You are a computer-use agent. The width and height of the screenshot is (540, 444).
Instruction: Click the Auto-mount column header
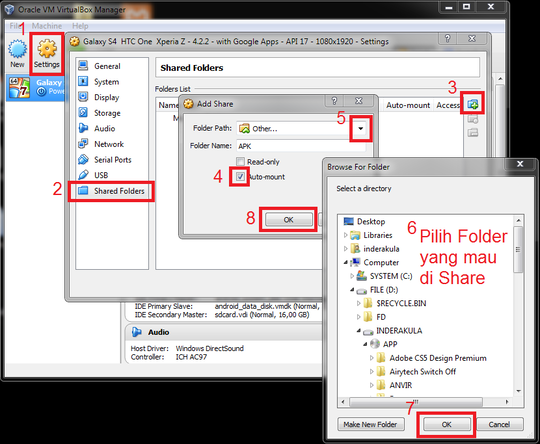point(408,105)
